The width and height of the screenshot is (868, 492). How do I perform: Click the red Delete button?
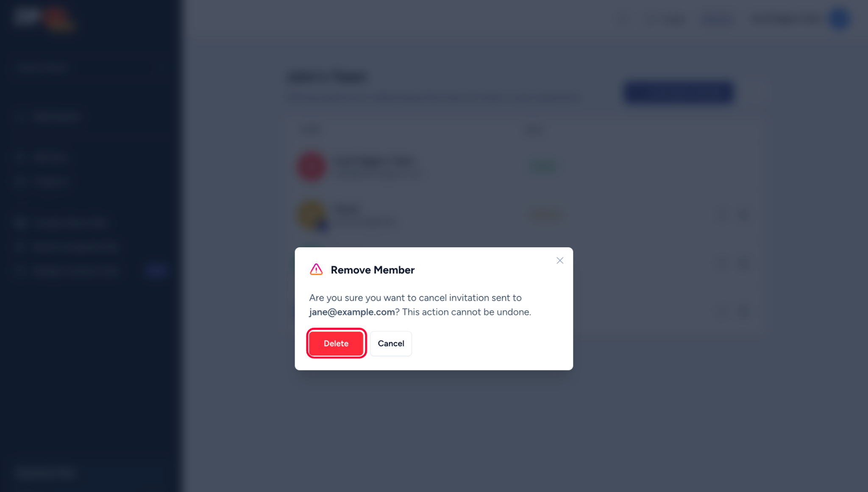tap(336, 343)
